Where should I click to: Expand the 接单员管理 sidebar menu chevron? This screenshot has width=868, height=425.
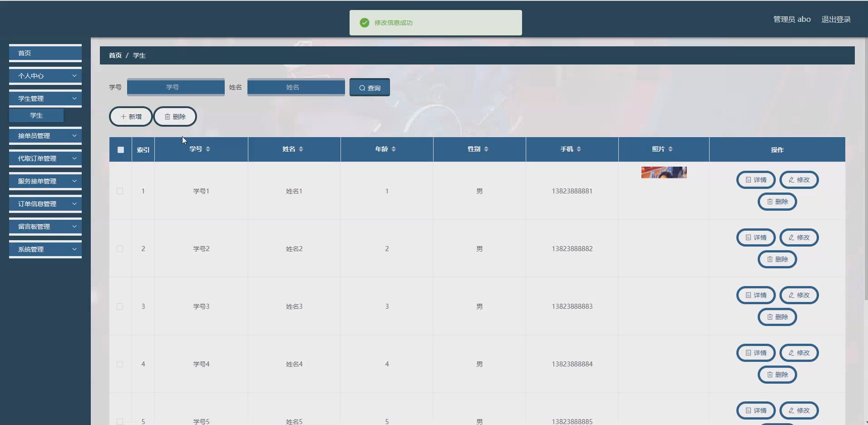tap(74, 136)
